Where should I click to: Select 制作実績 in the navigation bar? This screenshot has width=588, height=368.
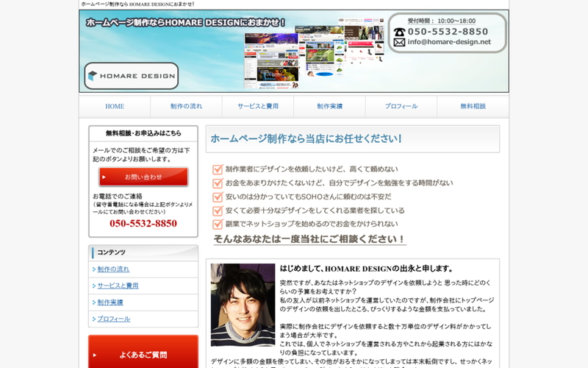329,106
